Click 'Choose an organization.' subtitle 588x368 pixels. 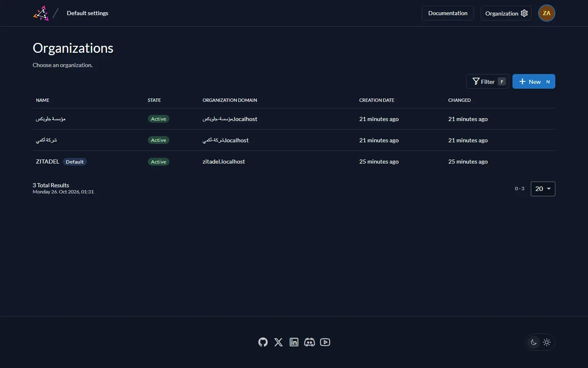(x=62, y=65)
